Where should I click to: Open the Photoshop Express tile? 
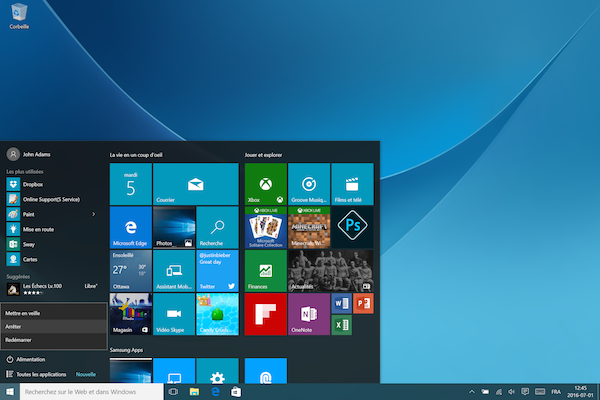pyautogui.click(x=352, y=227)
